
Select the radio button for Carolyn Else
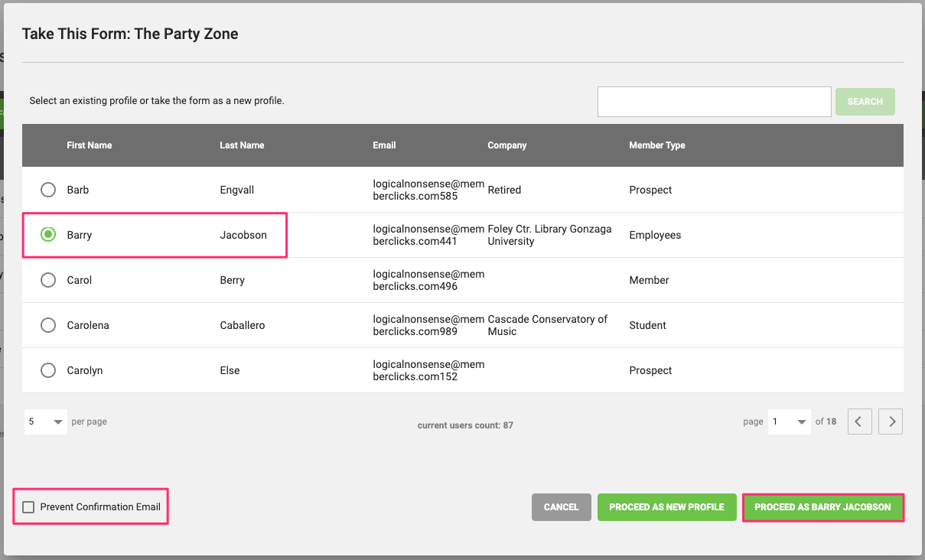[48, 370]
